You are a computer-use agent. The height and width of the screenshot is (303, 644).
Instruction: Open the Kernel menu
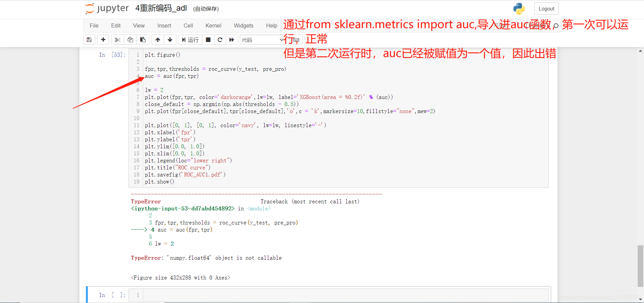click(213, 26)
